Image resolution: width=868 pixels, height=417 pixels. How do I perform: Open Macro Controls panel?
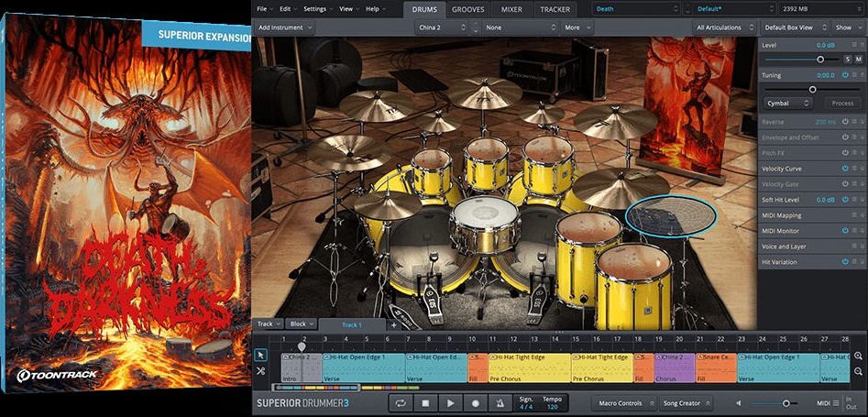pyautogui.click(x=624, y=403)
